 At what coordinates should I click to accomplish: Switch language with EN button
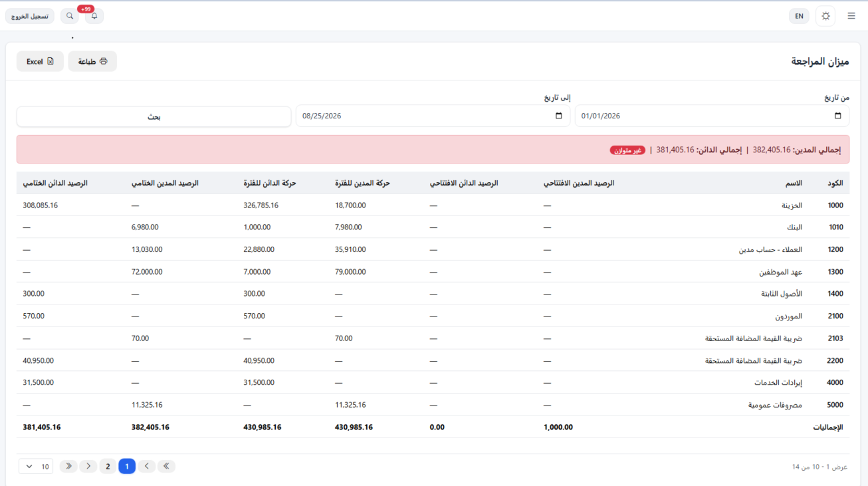(799, 16)
